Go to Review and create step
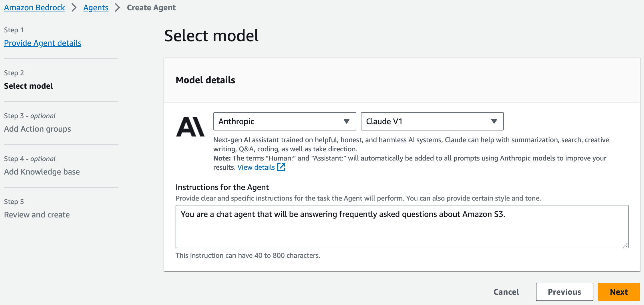The width and height of the screenshot is (644, 305). coord(37,215)
